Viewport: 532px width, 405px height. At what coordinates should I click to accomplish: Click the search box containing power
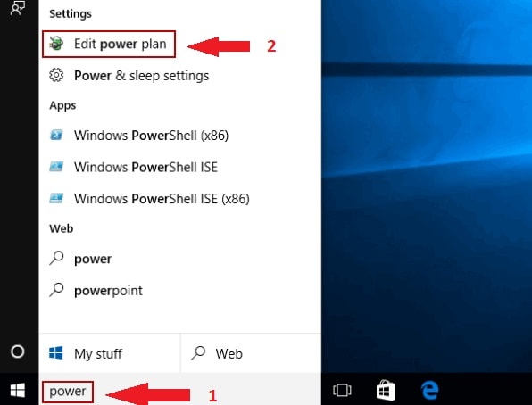(x=68, y=392)
